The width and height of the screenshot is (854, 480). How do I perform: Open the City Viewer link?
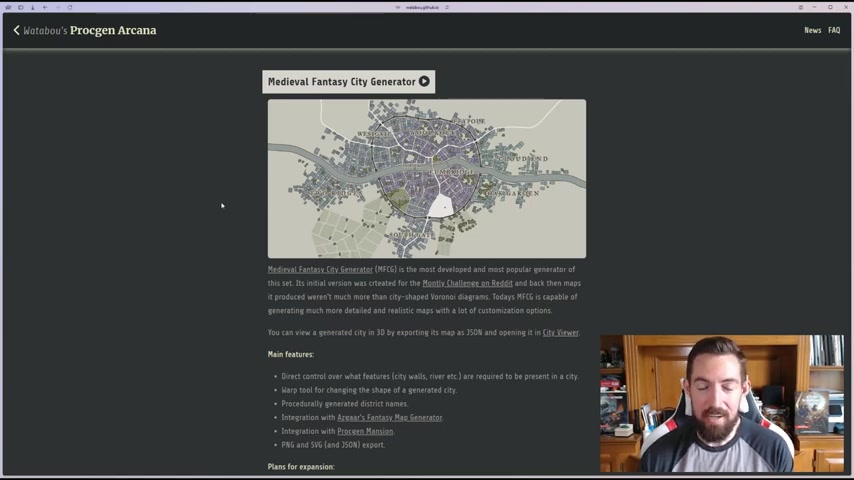coord(560,332)
